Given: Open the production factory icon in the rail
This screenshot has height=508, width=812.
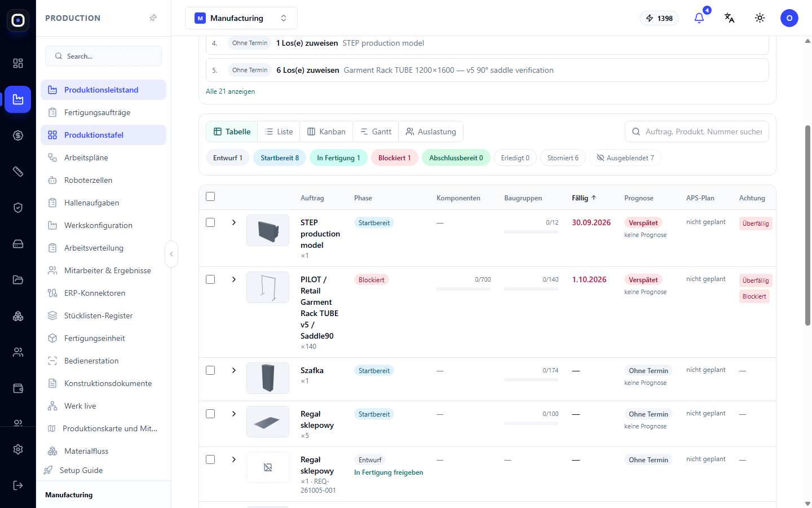Looking at the screenshot, I should [18, 99].
